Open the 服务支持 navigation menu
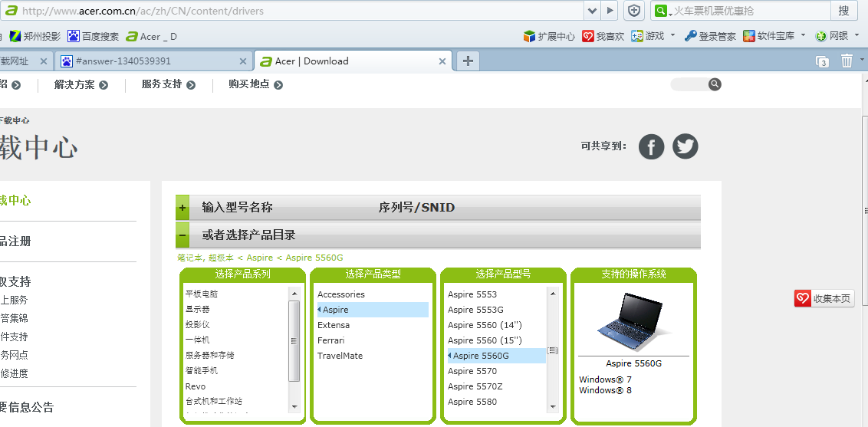The width and height of the screenshot is (868, 427). [x=168, y=84]
